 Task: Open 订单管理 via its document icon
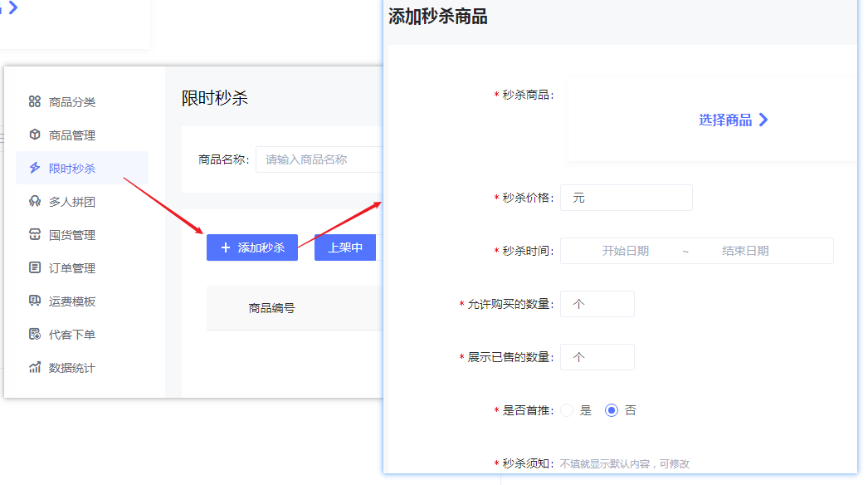[34, 267]
